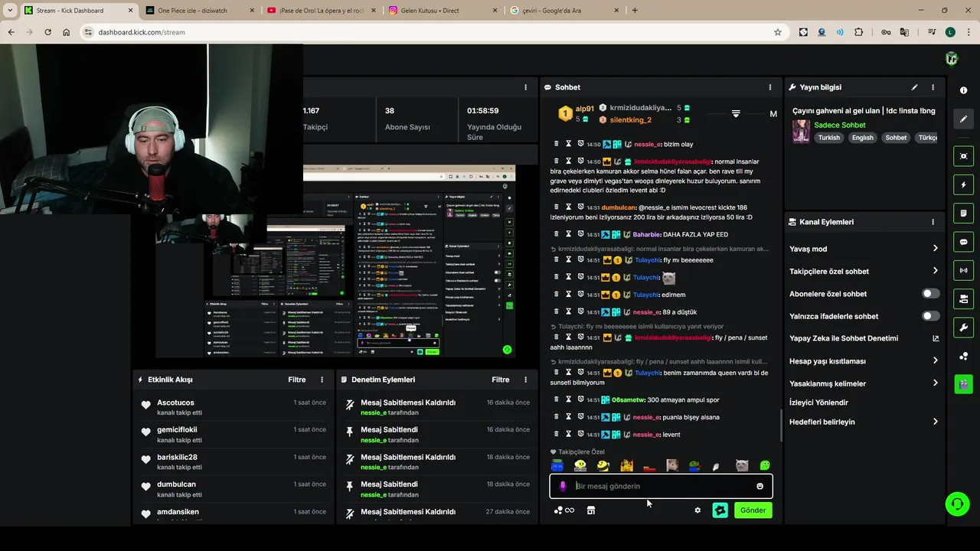Insert the green blob emote

click(x=765, y=465)
